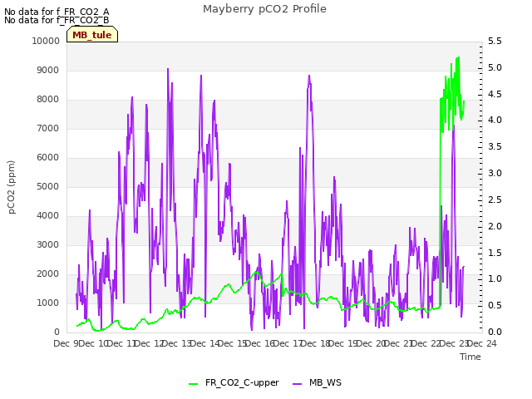Click the 8000 y-axis tick label
532x399 pixels.
47,100
